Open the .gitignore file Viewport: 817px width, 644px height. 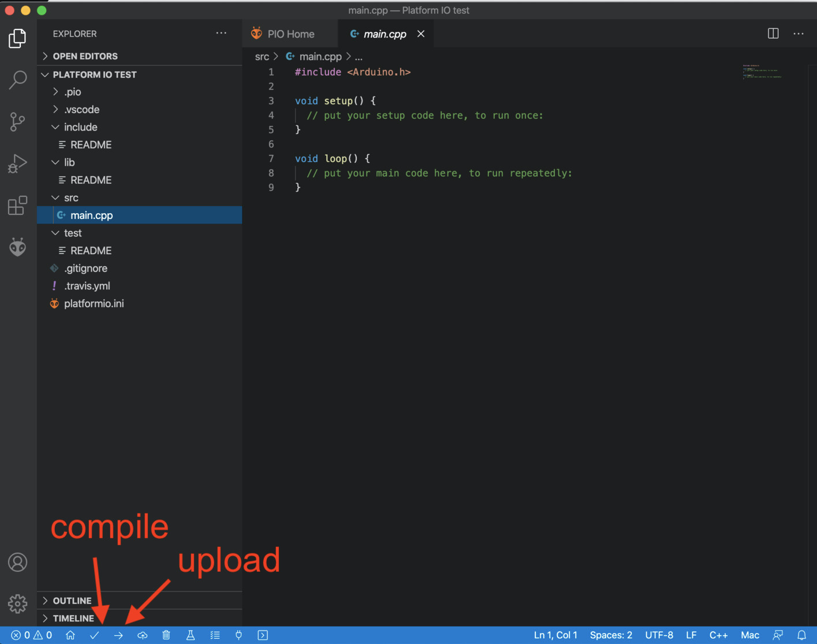click(x=139, y=268)
